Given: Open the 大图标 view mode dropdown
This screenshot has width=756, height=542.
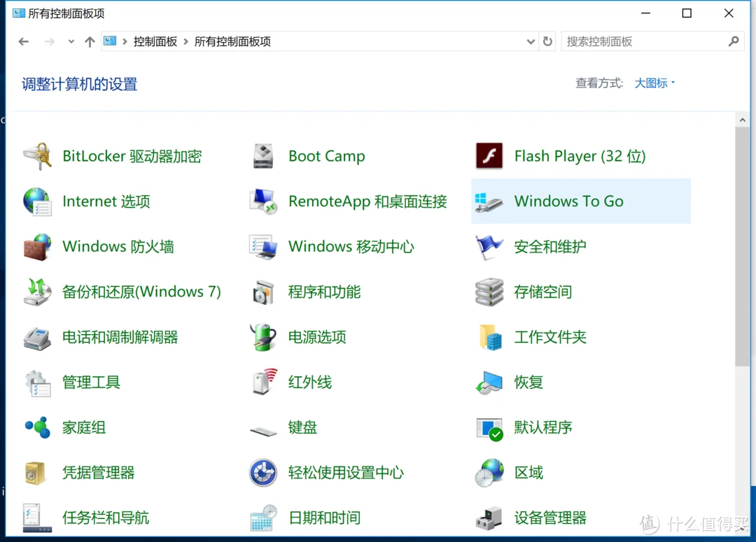Looking at the screenshot, I should tap(654, 83).
